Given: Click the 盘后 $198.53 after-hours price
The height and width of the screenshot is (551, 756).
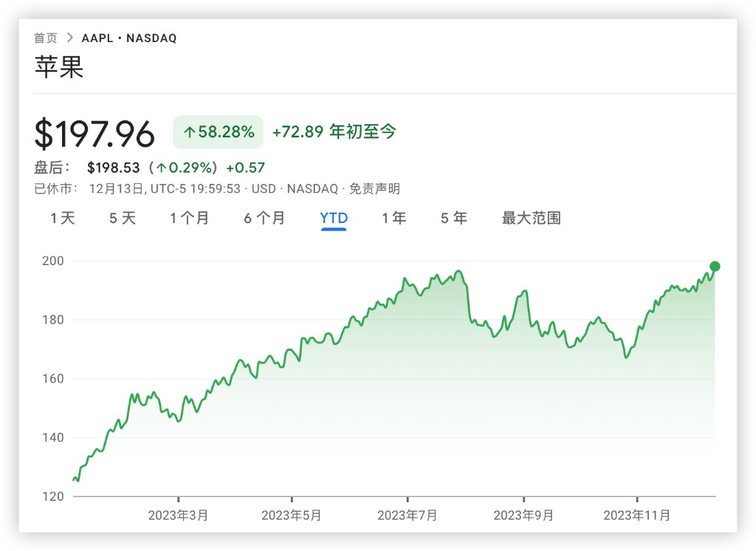Looking at the screenshot, I should coord(113,168).
